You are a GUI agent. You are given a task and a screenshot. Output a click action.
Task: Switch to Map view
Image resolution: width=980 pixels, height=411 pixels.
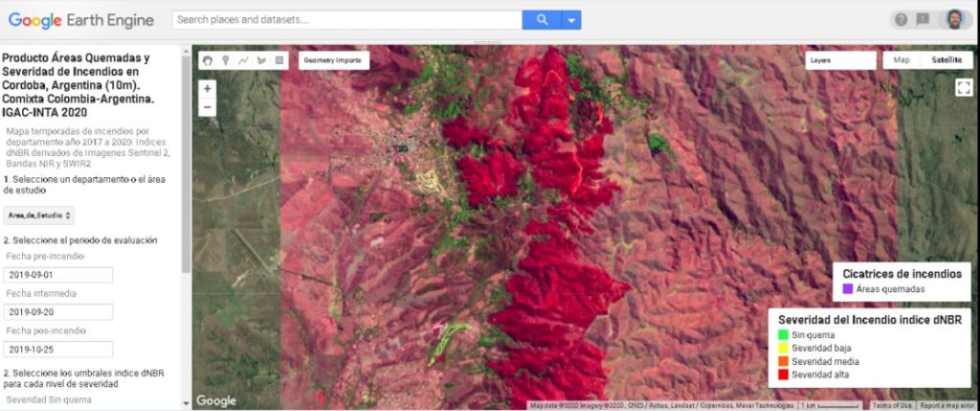click(902, 60)
